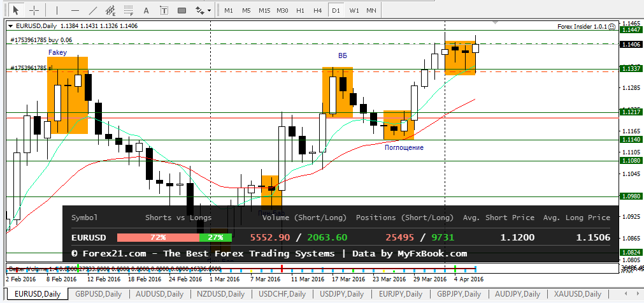
Task: Click the green 27% longs bar
Action: point(215,238)
